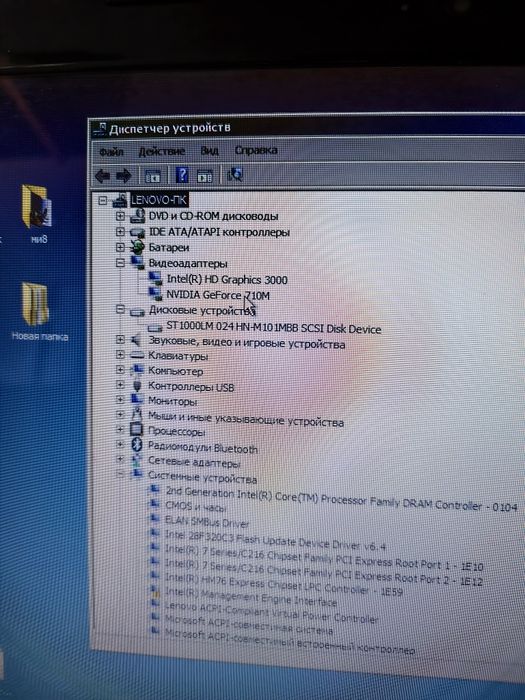Click the Видеоадаптеры monitor icon
Image resolution: width=525 pixels, height=700 pixels.
click(x=137, y=262)
